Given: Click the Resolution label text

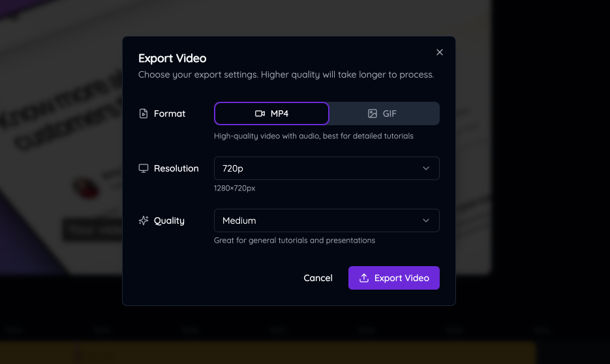Looking at the screenshot, I should pos(176,168).
